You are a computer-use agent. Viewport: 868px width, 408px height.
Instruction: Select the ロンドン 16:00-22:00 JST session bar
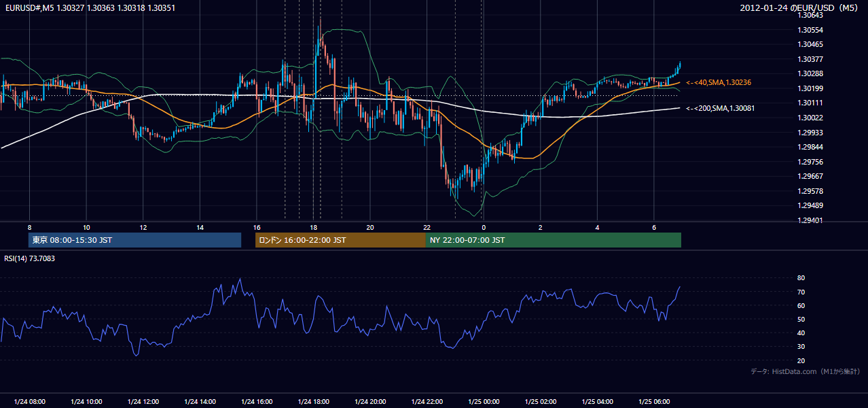click(340, 240)
